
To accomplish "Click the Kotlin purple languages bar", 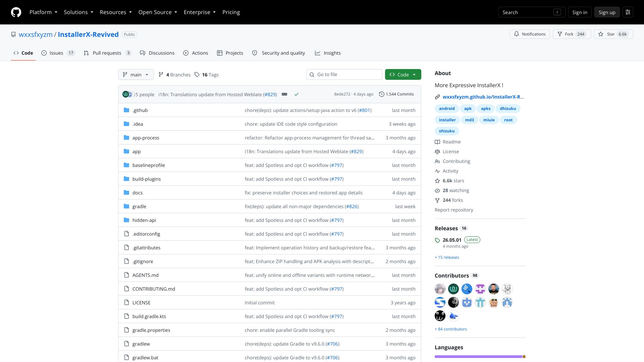I will point(478,357).
